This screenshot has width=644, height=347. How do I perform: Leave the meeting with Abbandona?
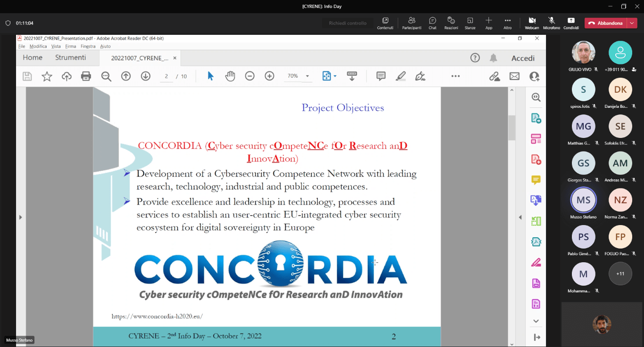click(x=606, y=23)
